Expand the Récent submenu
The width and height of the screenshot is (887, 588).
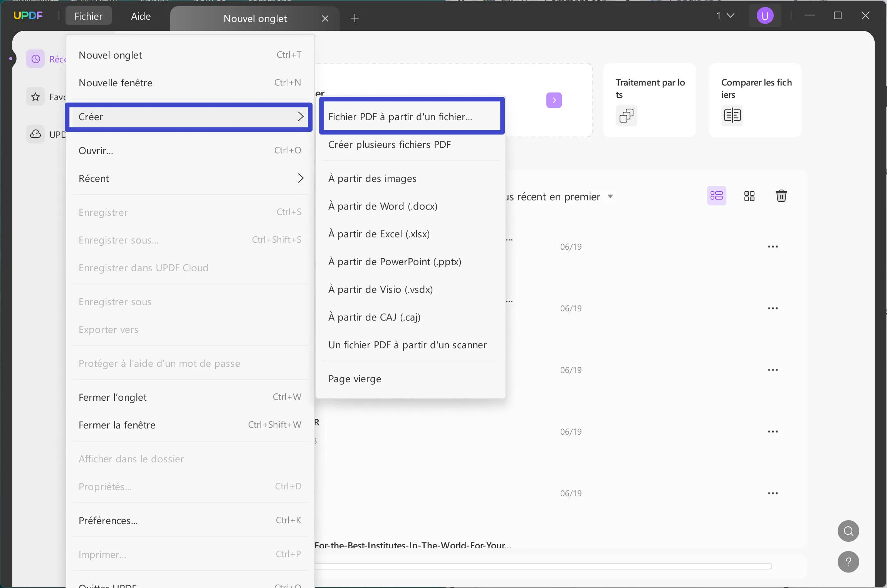[301, 178]
